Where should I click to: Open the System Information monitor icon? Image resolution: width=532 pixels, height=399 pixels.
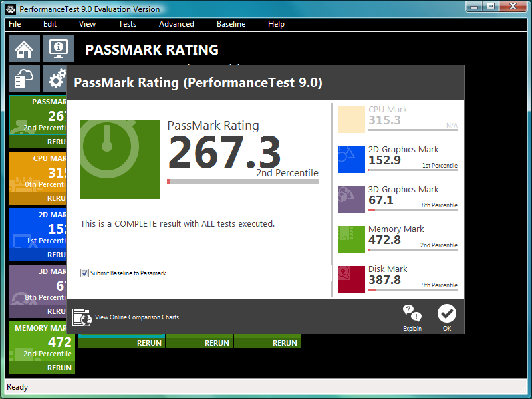pyautogui.click(x=59, y=49)
